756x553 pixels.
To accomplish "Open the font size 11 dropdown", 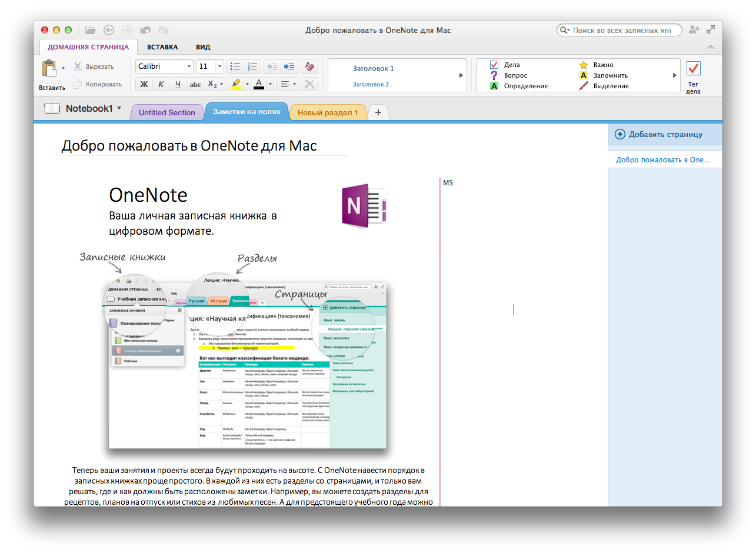I will [219, 66].
